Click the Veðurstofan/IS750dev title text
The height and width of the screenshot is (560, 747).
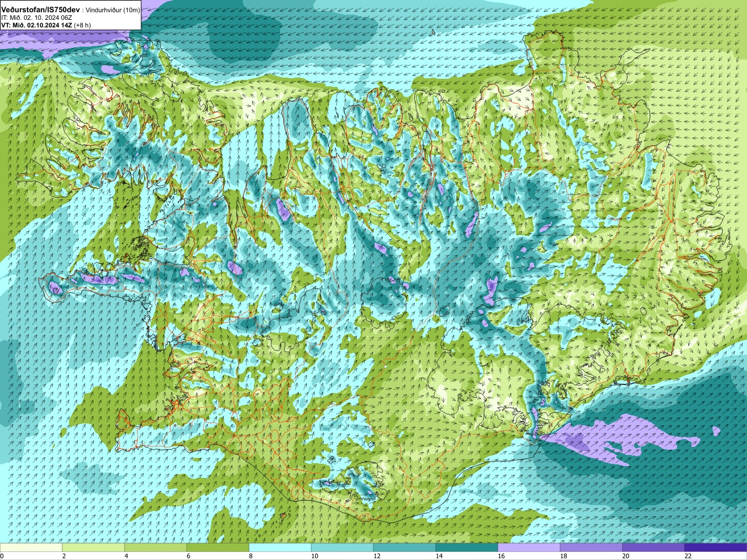coord(40,10)
